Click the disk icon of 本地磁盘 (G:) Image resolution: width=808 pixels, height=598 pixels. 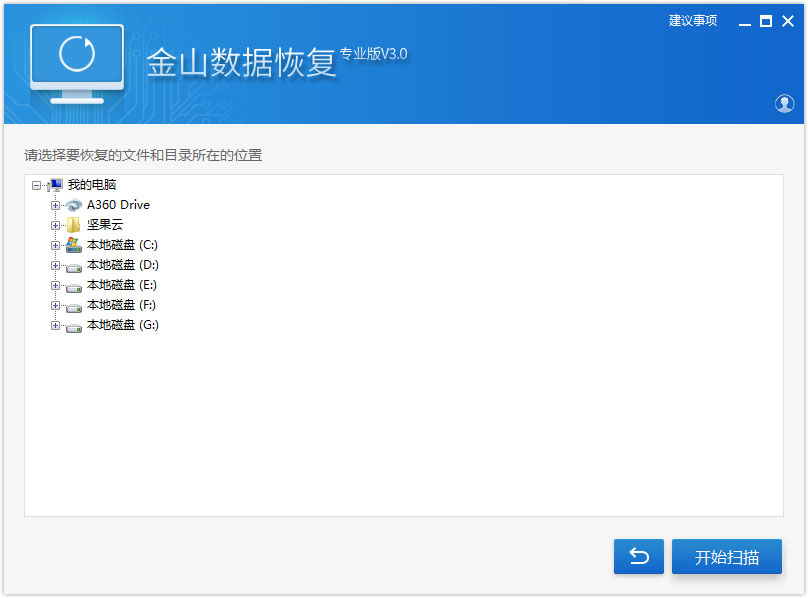74,324
